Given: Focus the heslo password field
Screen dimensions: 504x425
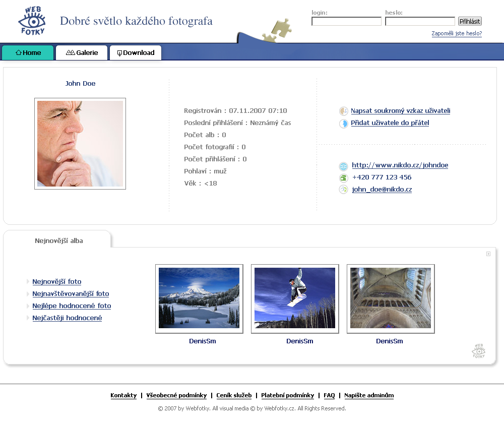Looking at the screenshot, I should tap(420, 21).
